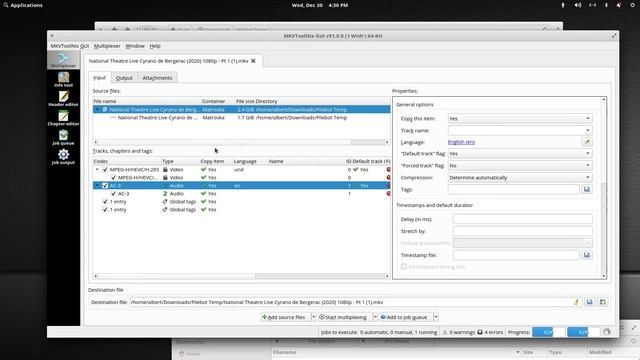This screenshot has width=640, height=360.
Task: Open the Window menu
Action: click(x=135, y=46)
